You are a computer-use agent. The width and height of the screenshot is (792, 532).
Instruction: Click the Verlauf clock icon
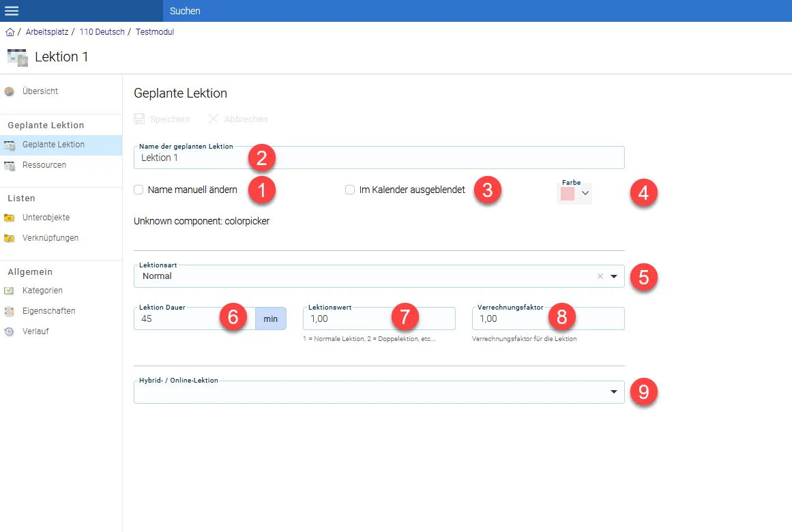(x=9, y=331)
